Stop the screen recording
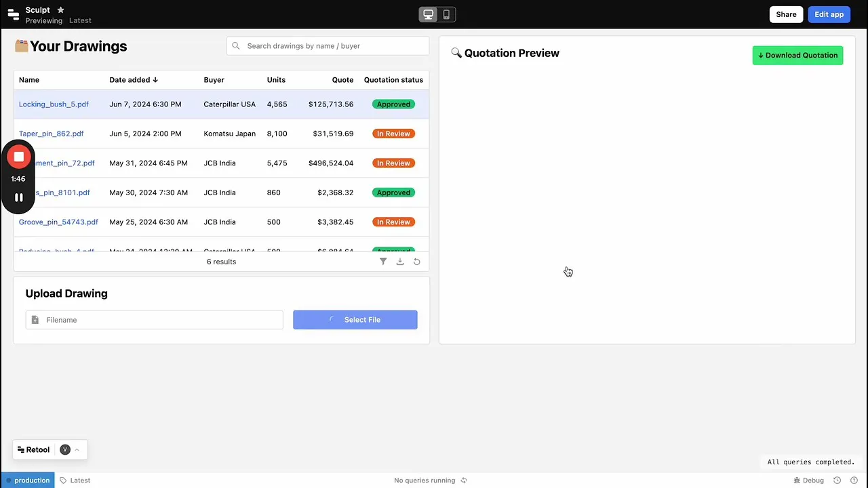Screen dimensions: 868x488 tap(19, 157)
